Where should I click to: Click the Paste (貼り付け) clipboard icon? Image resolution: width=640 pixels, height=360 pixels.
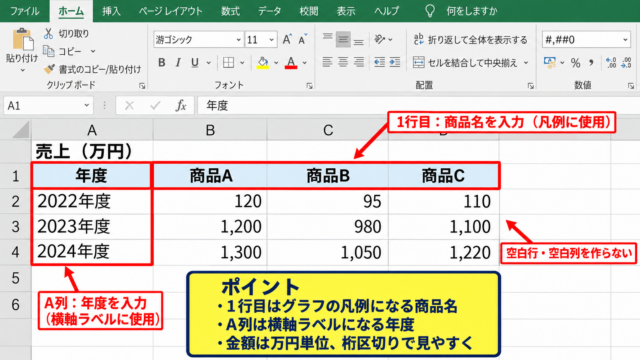tap(22, 40)
